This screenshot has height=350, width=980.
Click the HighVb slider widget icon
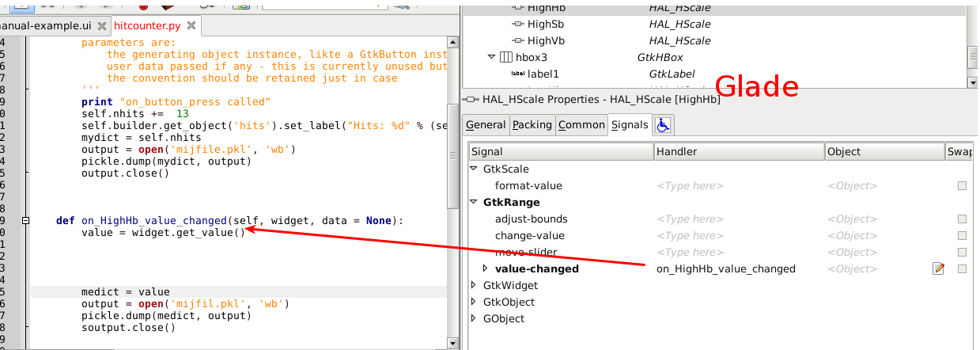(519, 40)
